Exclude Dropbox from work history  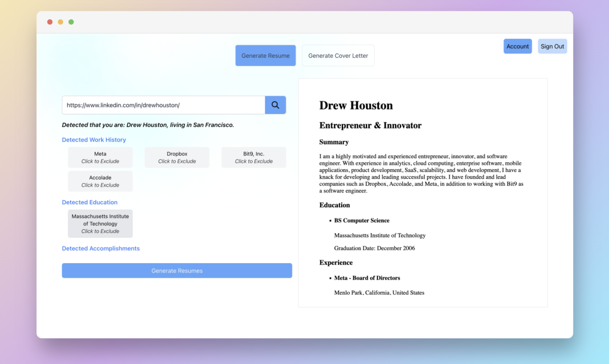coord(177,158)
